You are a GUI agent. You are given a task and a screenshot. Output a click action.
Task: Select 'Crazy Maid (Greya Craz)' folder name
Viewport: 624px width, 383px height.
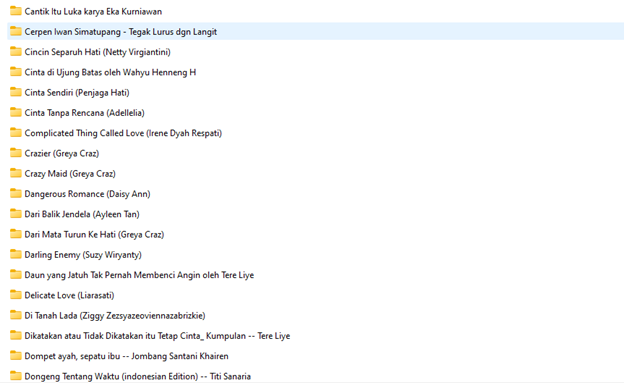coord(70,174)
